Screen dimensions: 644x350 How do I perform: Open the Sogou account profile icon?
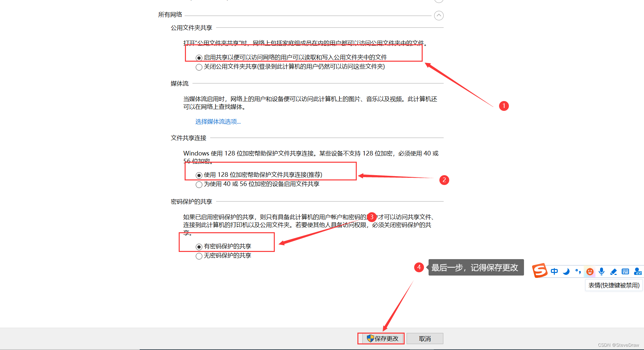pyautogui.click(x=638, y=271)
